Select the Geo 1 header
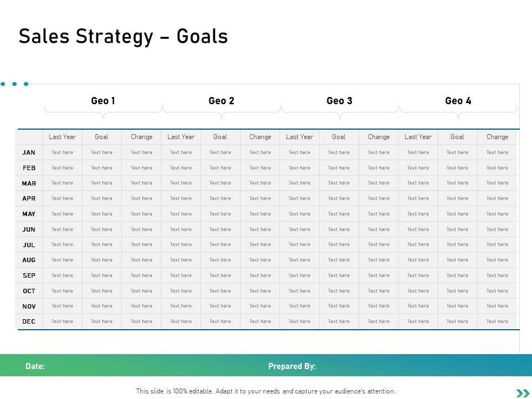This screenshot has height=399, width=532. [x=103, y=101]
